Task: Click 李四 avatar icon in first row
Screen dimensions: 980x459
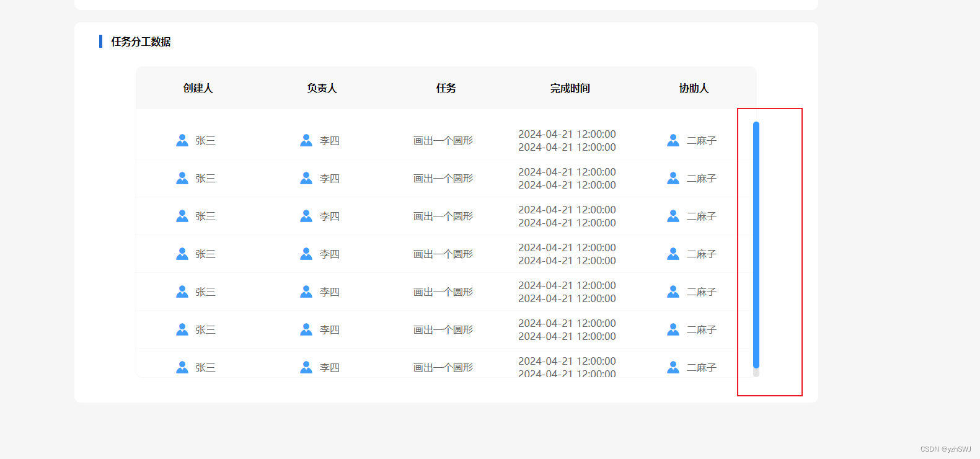Action: (x=306, y=140)
